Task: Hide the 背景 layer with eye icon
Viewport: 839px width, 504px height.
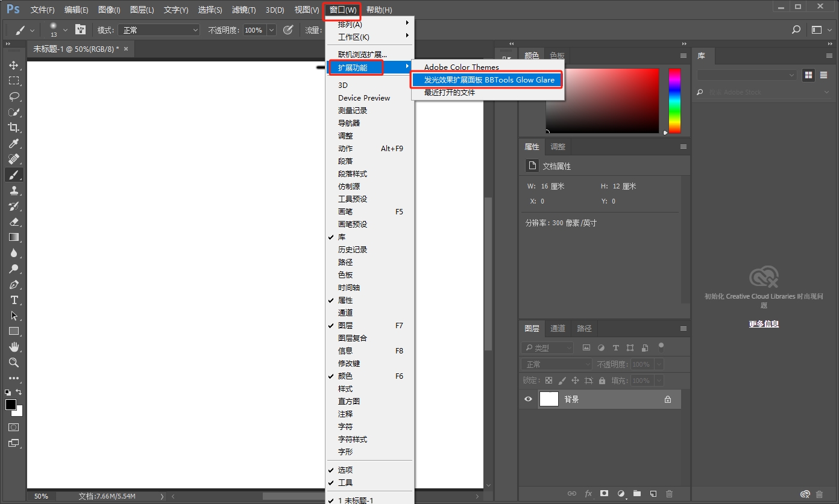Action: click(x=529, y=399)
